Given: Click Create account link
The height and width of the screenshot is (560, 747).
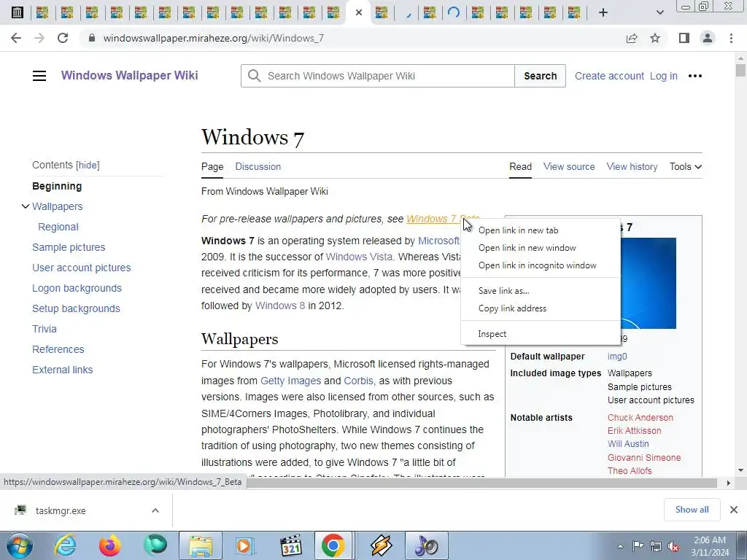Looking at the screenshot, I should [609, 76].
